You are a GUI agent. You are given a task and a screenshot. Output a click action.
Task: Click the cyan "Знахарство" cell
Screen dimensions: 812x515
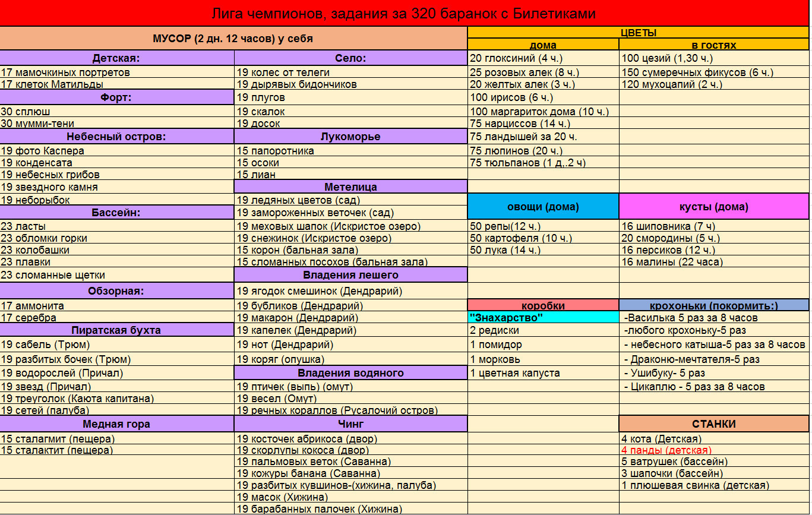543,318
